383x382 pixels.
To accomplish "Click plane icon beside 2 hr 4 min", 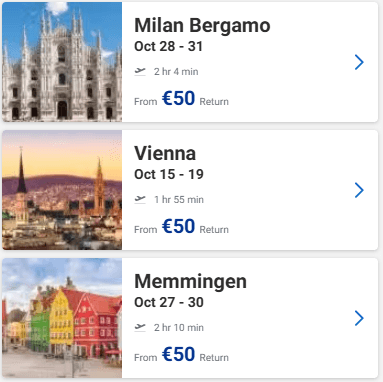I will (140, 71).
